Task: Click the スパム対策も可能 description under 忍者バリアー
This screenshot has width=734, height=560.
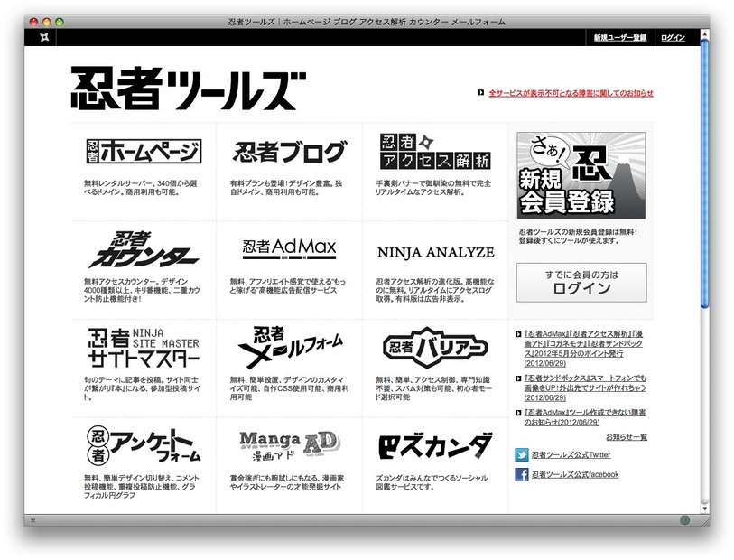Action: click(x=433, y=388)
